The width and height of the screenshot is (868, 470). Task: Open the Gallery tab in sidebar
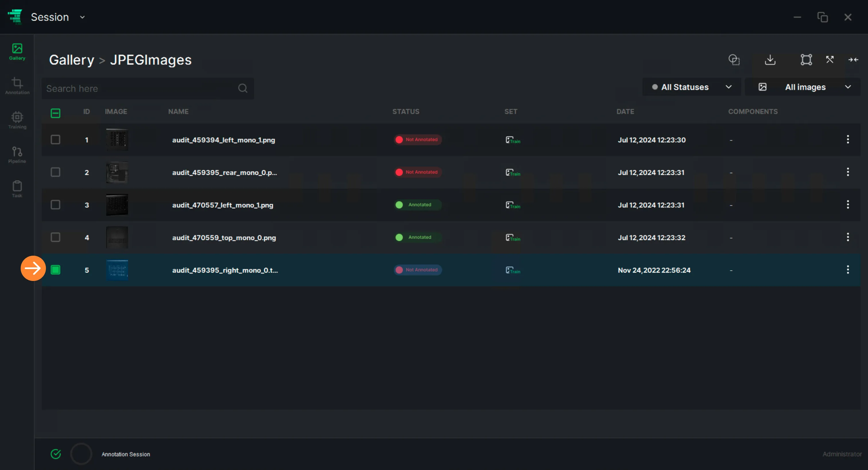tap(17, 52)
